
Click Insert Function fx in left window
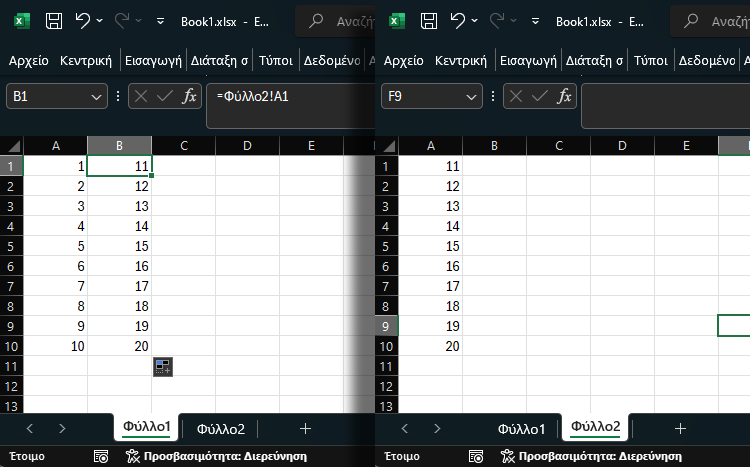click(189, 97)
